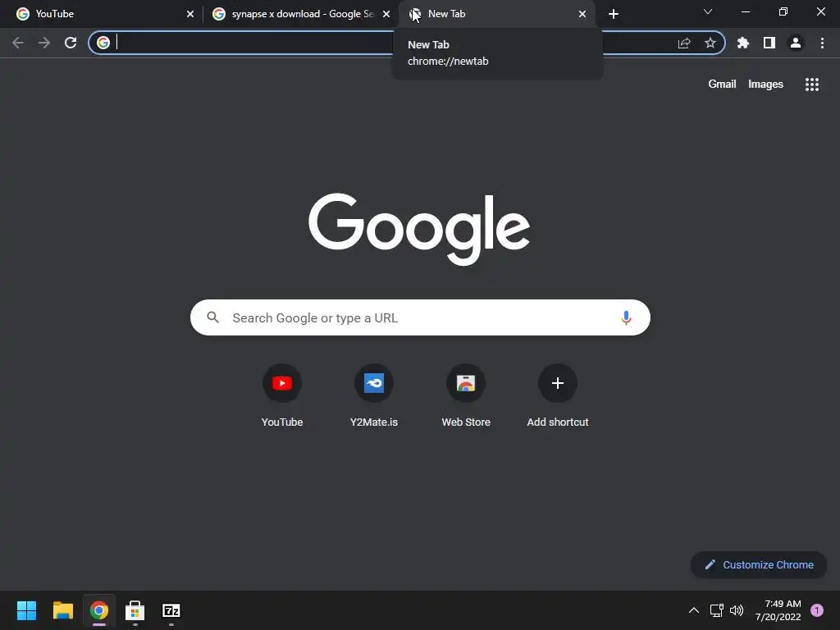Click the Customize Chrome button
840x630 pixels.
click(759, 564)
